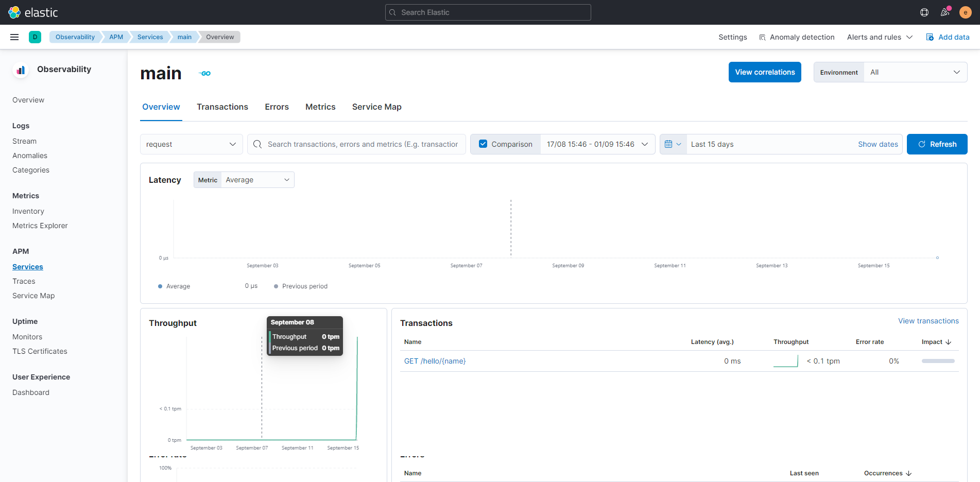
Task: Focus the transactions search query bar
Action: [356, 144]
